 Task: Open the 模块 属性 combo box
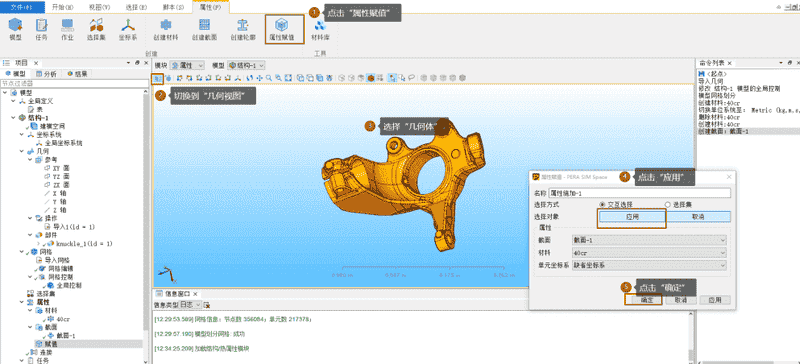187,65
